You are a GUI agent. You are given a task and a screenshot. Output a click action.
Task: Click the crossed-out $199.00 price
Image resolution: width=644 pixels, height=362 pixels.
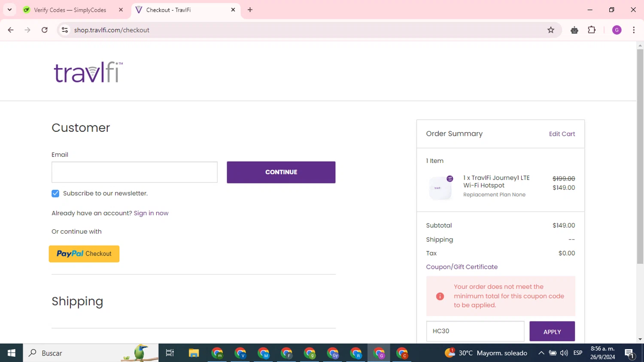tap(564, 179)
